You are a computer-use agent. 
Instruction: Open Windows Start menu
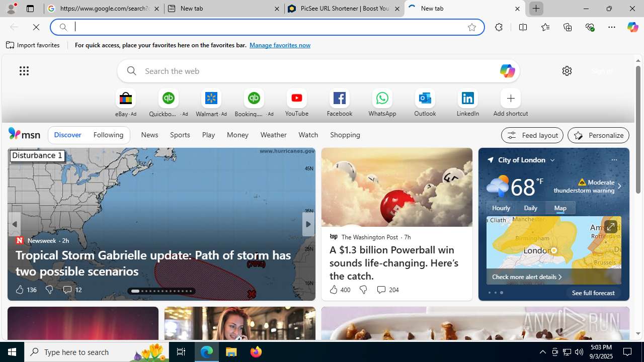click(12, 352)
